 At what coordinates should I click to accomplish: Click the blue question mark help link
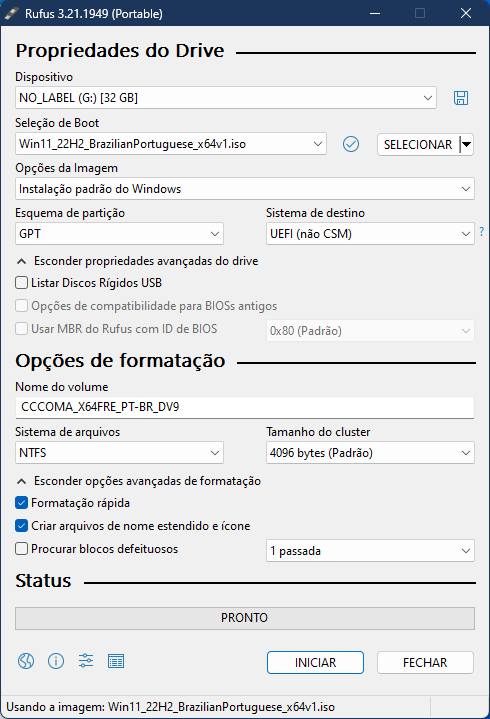point(481,232)
